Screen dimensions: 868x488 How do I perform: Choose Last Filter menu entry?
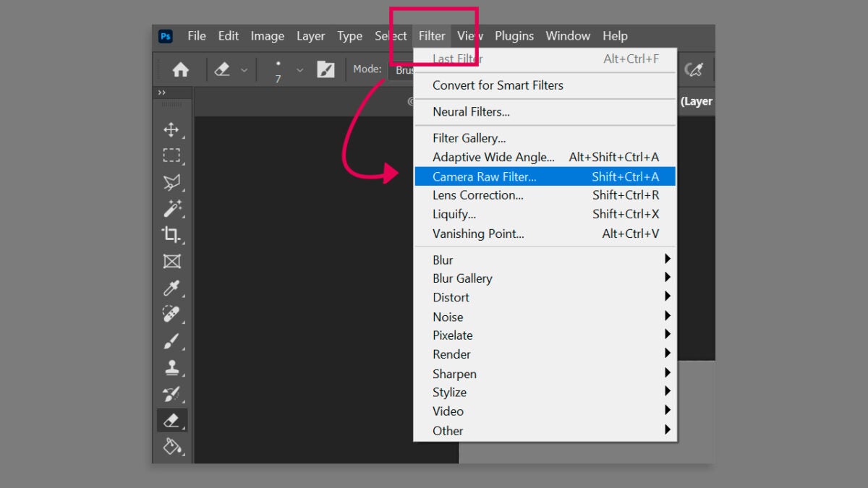tap(545, 59)
